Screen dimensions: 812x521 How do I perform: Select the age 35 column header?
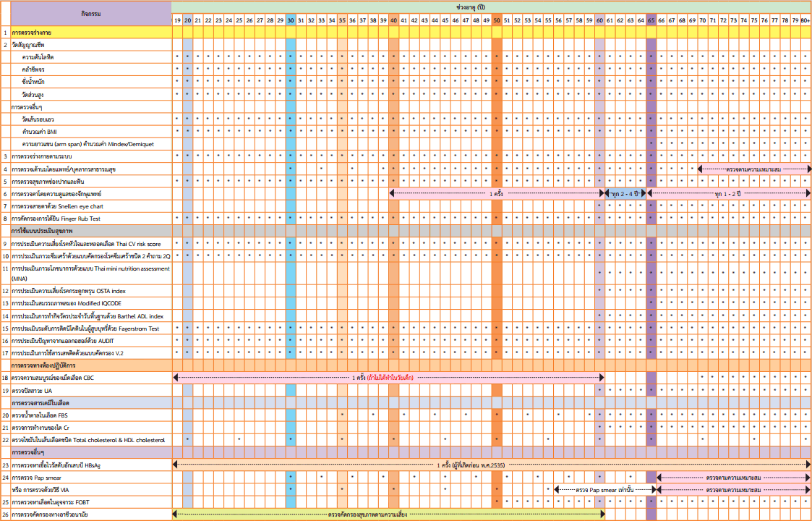(x=342, y=20)
